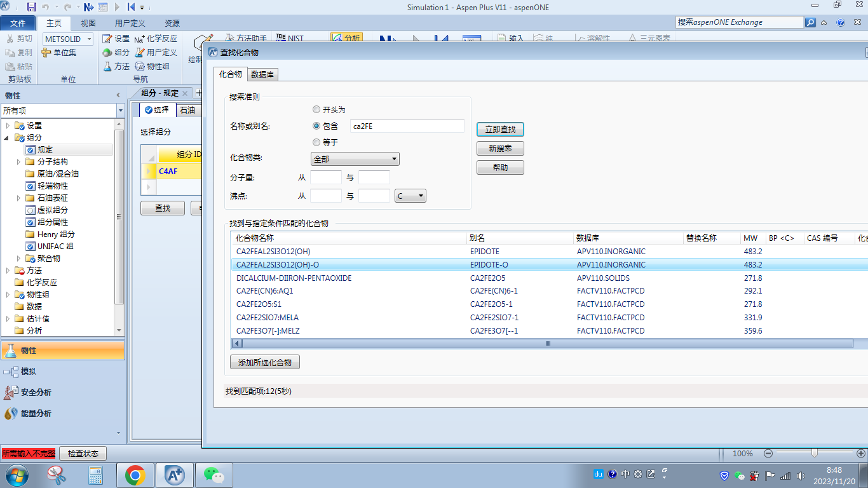This screenshot has height=488, width=868.
Task: Open the help question mark icon in the ribbon
Action: point(841,22)
